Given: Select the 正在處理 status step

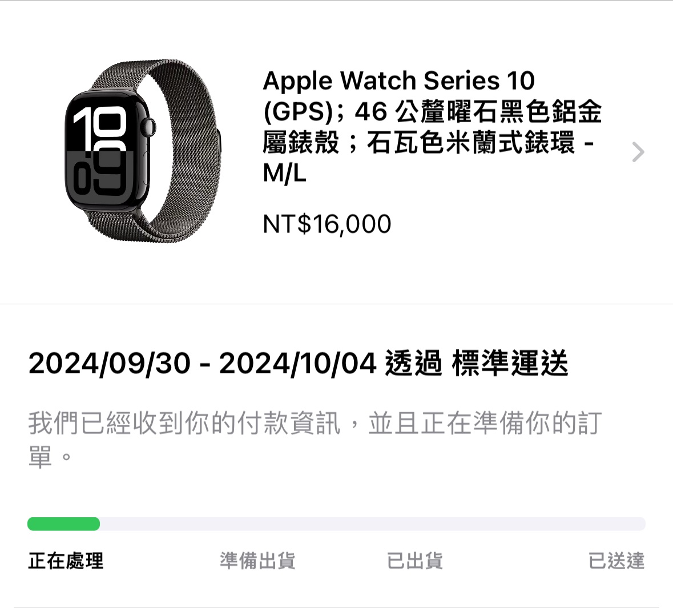Looking at the screenshot, I should [66, 561].
